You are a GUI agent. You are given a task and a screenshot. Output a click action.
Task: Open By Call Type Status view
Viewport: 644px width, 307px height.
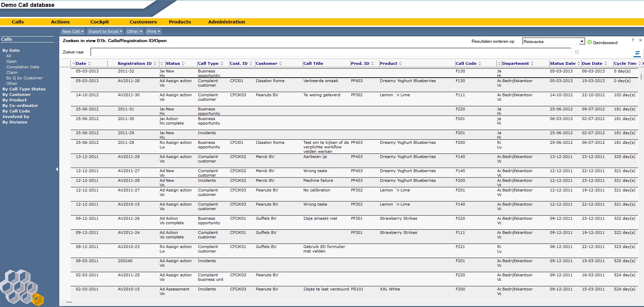tap(24, 89)
